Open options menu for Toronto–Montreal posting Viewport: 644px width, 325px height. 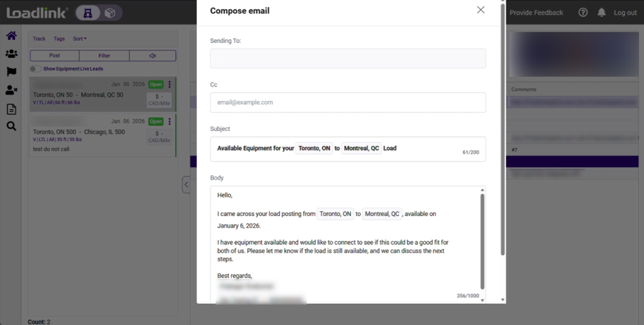[x=170, y=85]
